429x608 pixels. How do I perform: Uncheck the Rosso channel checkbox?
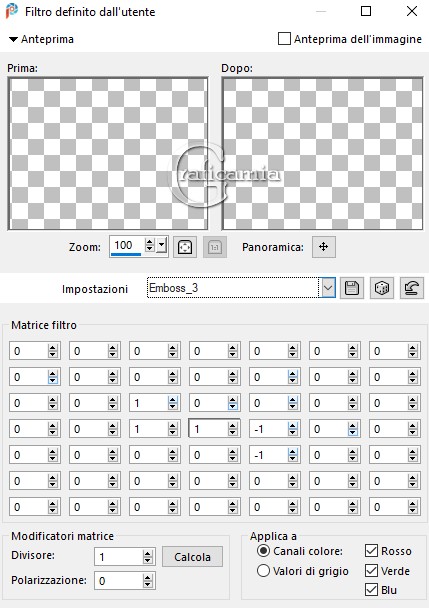pos(371,550)
